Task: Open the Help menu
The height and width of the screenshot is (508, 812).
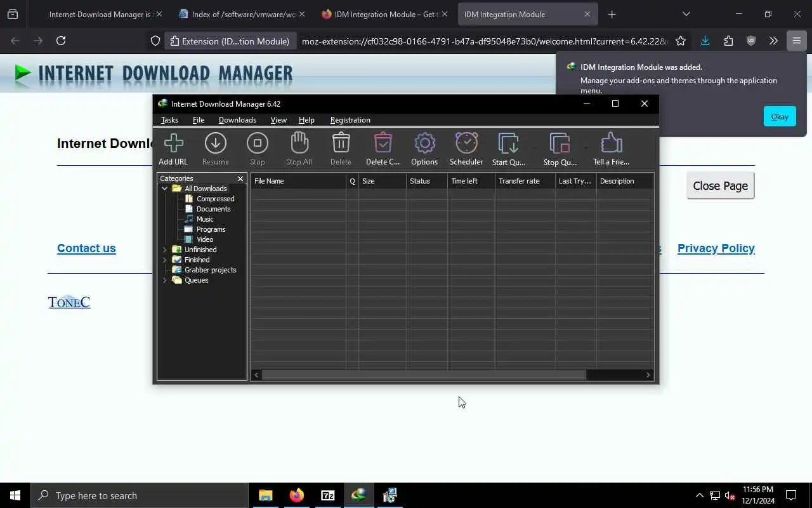Action: [306, 120]
